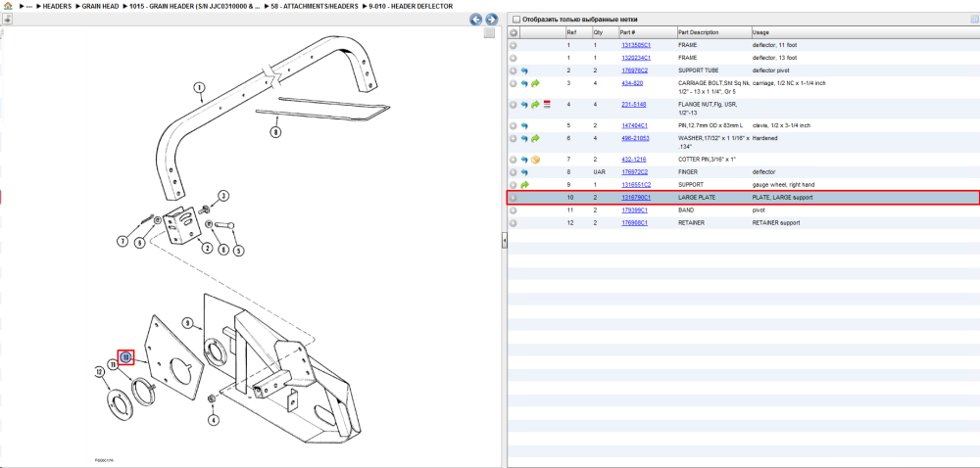Viewport: 980px width, 468px height.
Task: Open the HEADERS breadcrumb
Action: 57,6
